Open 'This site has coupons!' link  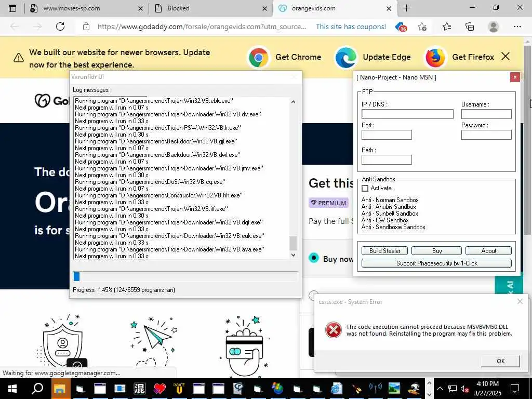pyautogui.click(x=351, y=26)
